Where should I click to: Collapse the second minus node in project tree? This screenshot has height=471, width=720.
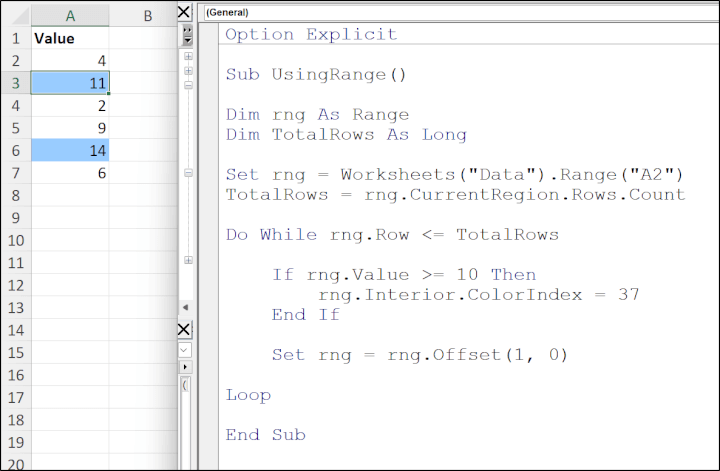tap(188, 173)
